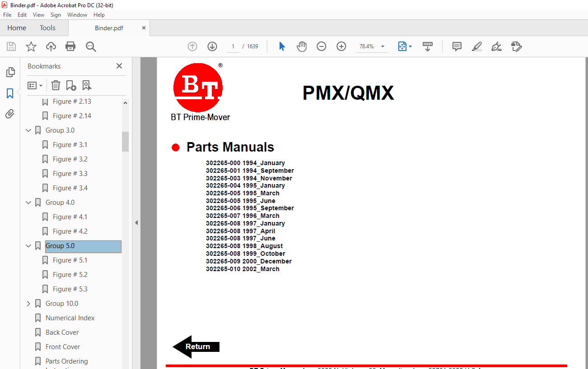Select the Figure # 5.3 bookmark
Screen dimensions: 588x369
tap(70, 289)
